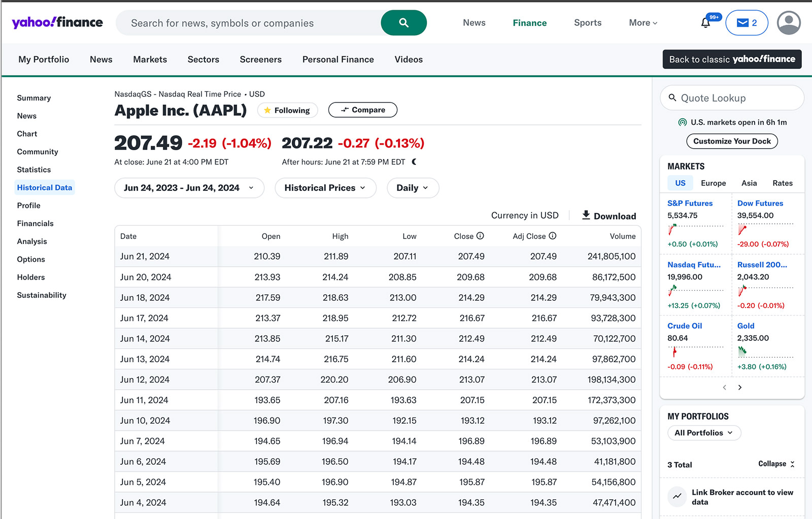812x519 pixels.
Task: Download the historical data
Action: pyautogui.click(x=608, y=216)
